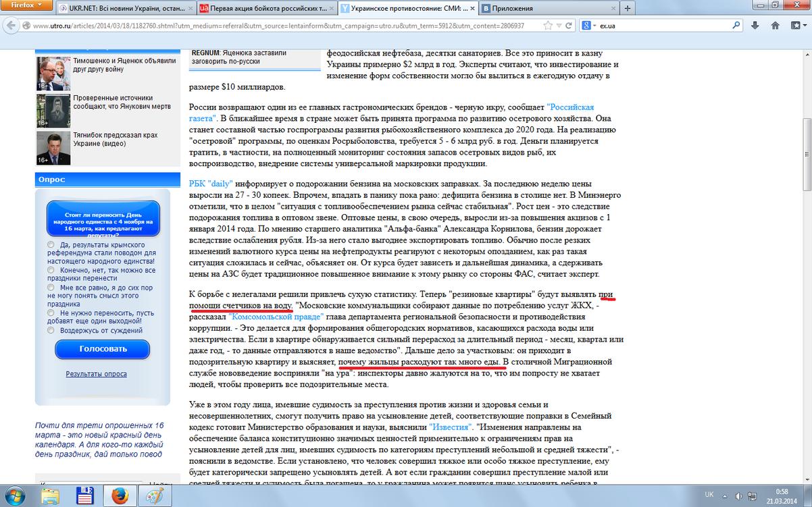Viewport: 812px width, 507px height.
Task: Click the Firefox taskbar icon
Action: 120,497
